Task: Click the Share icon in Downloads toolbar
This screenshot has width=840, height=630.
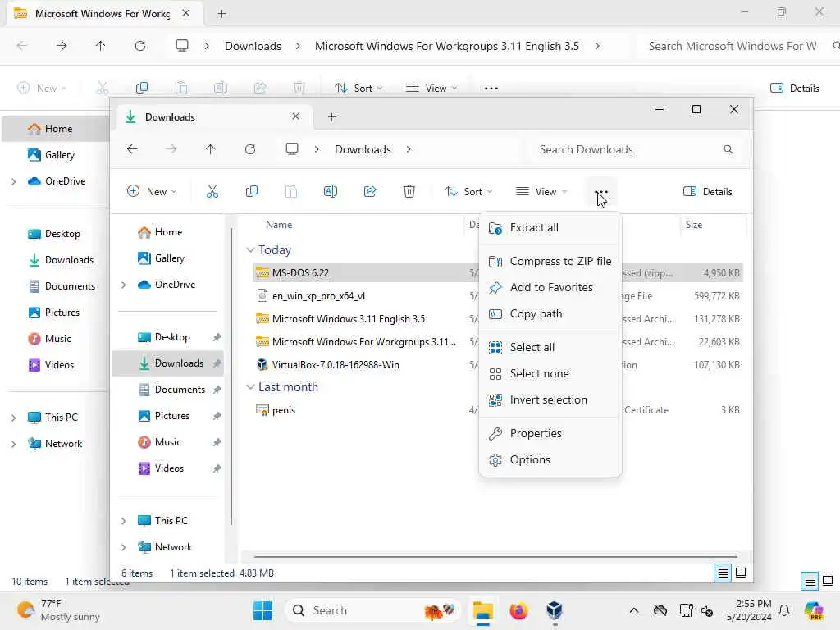Action: [x=370, y=191]
